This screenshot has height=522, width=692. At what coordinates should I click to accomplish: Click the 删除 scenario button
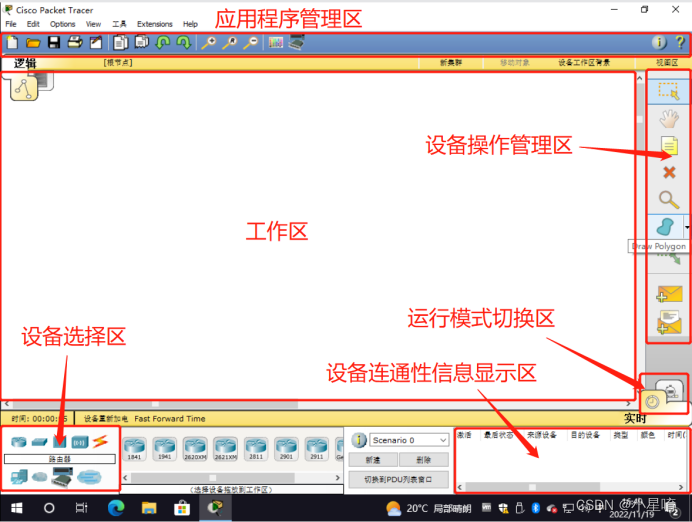[x=424, y=460]
